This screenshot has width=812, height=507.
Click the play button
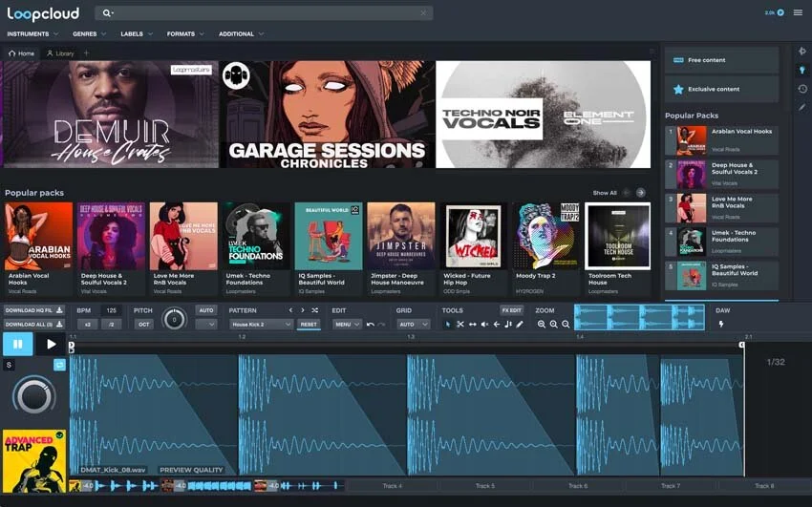point(51,344)
